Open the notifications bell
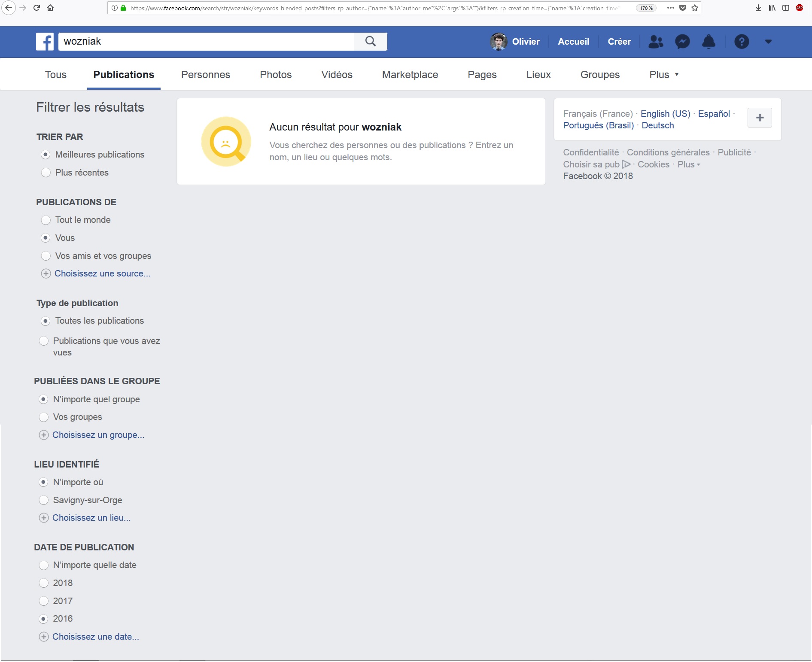The width and height of the screenshot is (812, 662). coord(709,42)
